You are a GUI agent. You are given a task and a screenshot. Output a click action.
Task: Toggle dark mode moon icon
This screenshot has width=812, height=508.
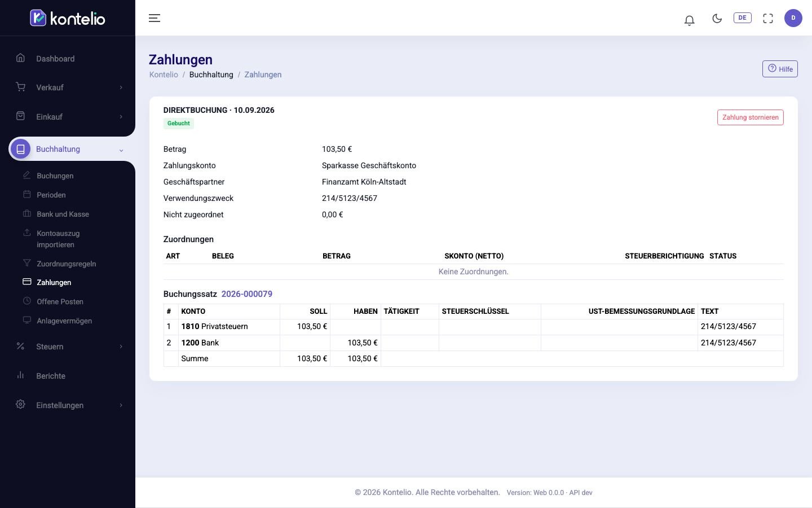pos(717,18)
